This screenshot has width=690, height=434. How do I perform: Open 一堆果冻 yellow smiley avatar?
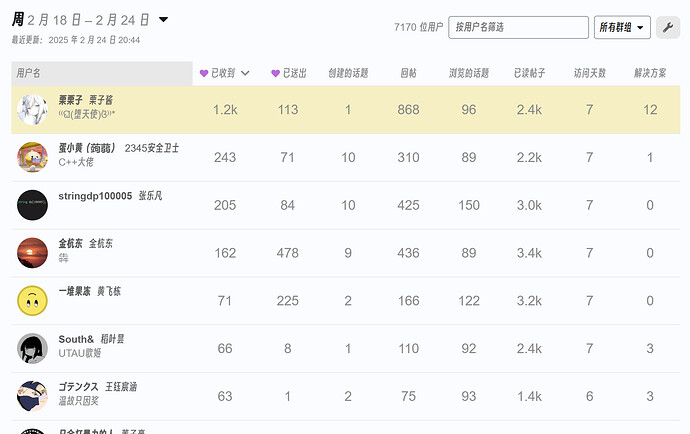pyautogui.click(x=32, y=301)
